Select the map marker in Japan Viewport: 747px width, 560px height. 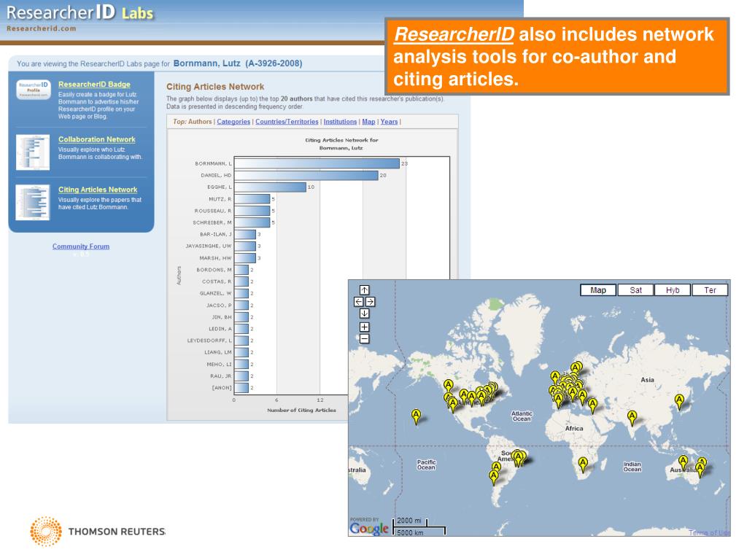[679, 402]
